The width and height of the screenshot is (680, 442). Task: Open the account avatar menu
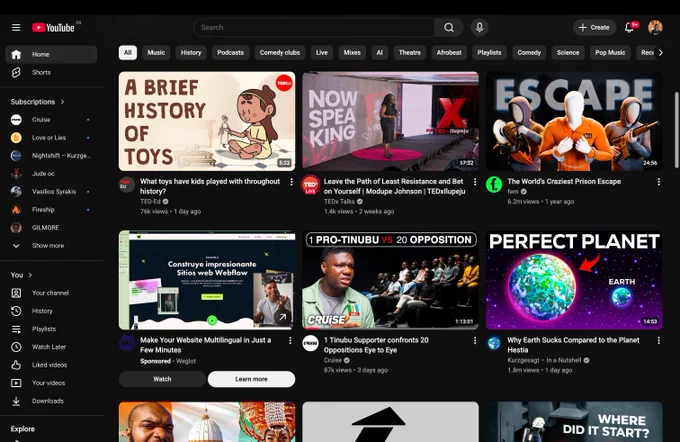click(x=655, y=27)
